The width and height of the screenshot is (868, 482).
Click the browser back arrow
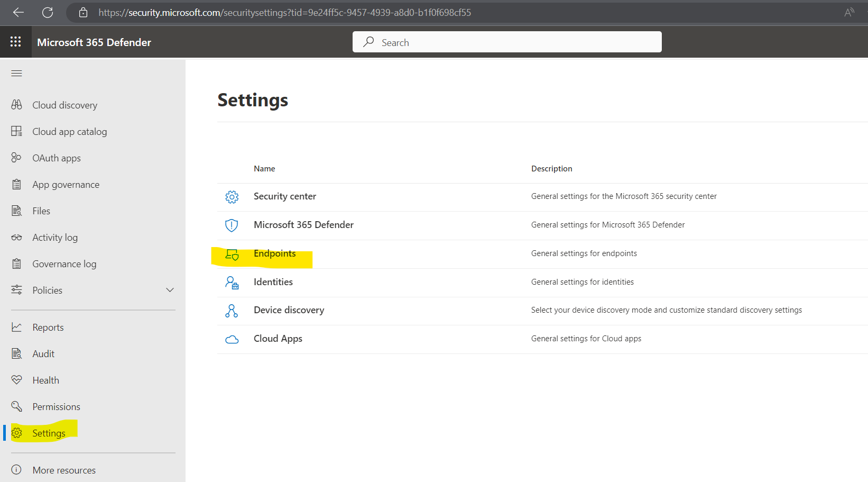point(19,12)
